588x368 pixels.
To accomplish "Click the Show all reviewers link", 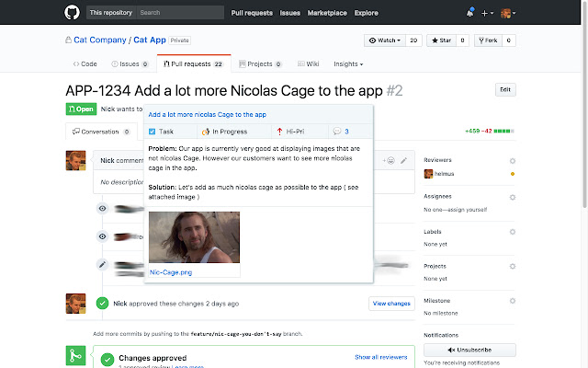I will (x=382, y=357).
